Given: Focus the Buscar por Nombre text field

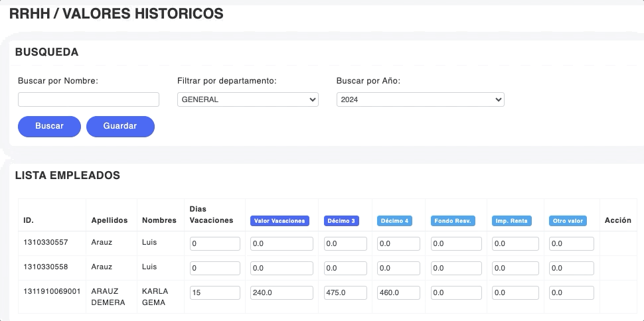Looking at the screenshot, I should pyautogui.click(x=88, y=99).
